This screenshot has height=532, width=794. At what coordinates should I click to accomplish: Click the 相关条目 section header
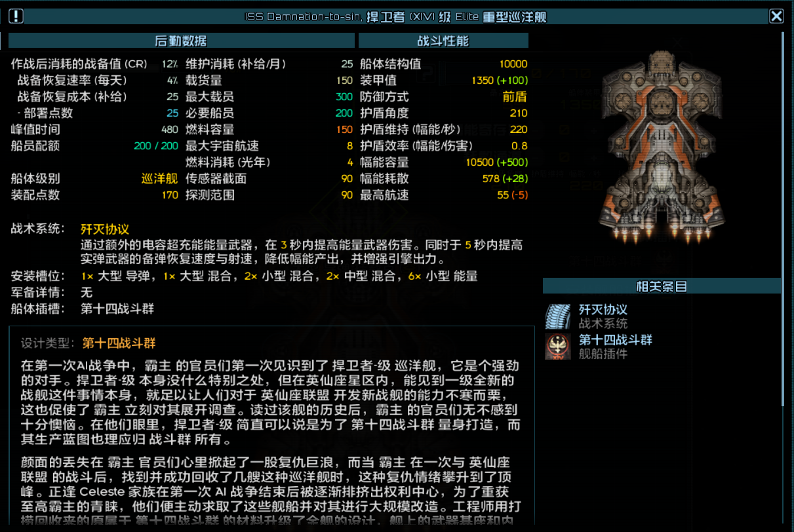(x=662, y=286)
